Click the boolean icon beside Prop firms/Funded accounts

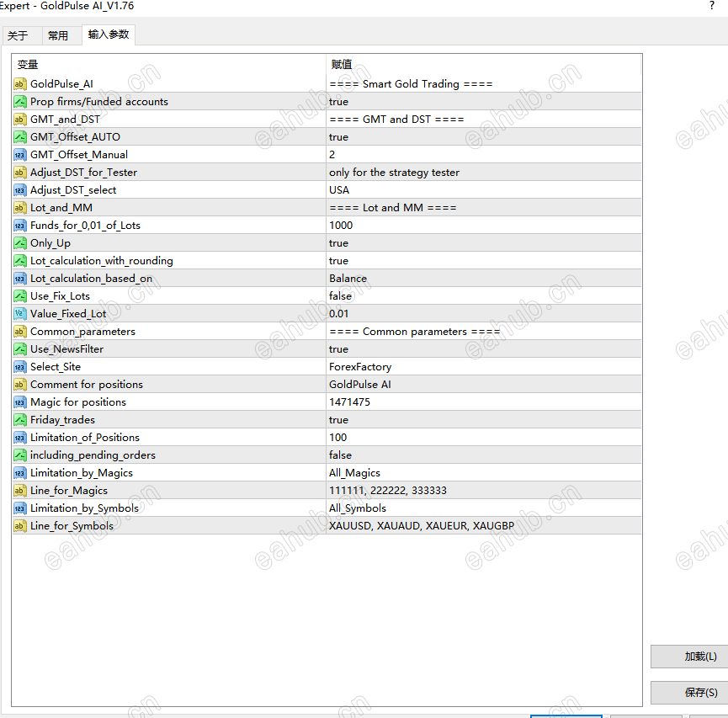tap(19, 102)
